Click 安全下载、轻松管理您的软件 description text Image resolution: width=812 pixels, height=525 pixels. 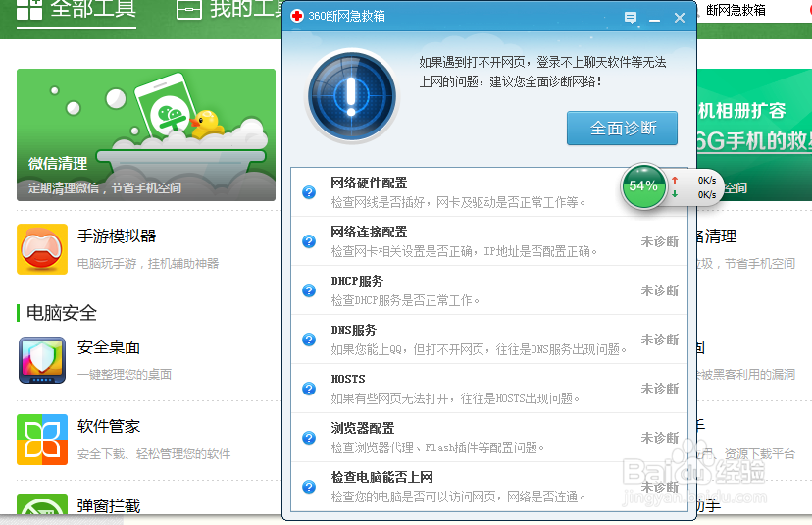(154, 454)
